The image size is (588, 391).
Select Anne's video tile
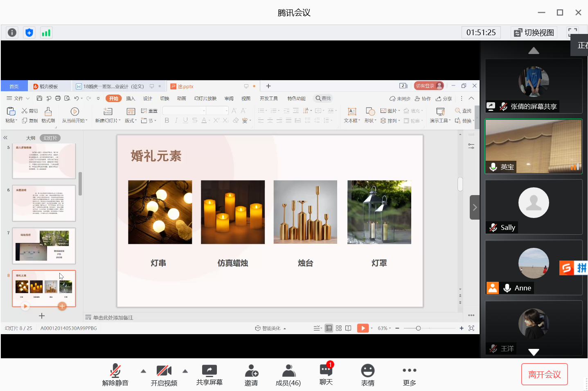pyautogui.click(x=533, y=267)
